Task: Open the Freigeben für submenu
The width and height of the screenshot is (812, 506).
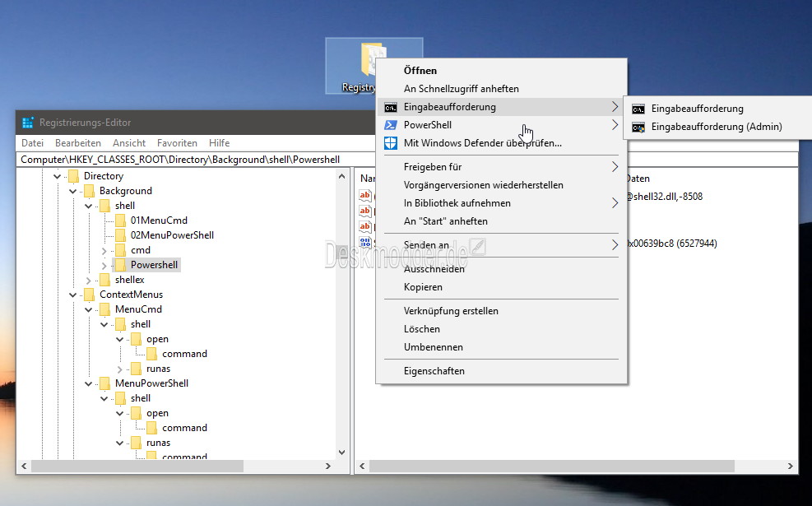Action: [501, 167]
